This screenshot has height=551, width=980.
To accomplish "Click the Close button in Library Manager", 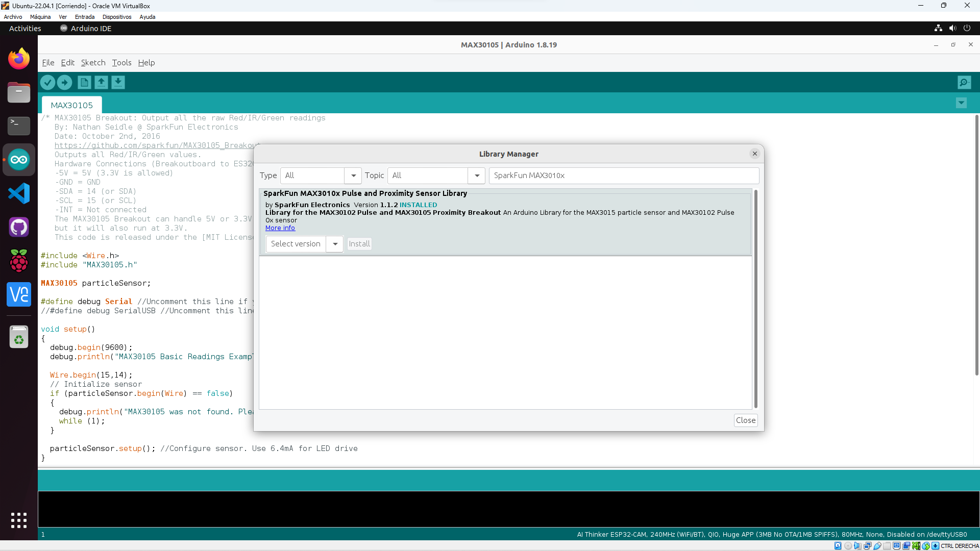I will tap(746, 420).
